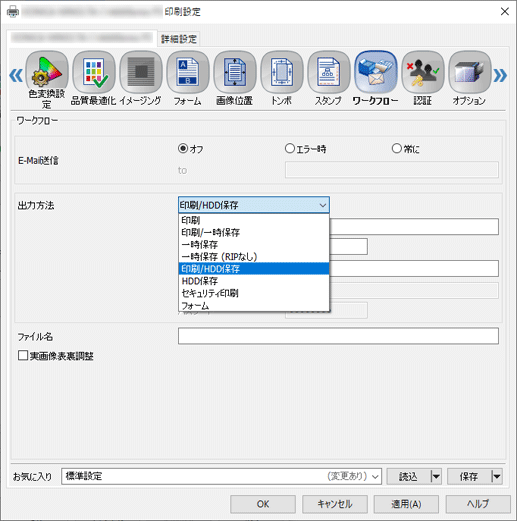
Task: Expand the 読込 button dropdown arrow
Action: click(436, 476)
